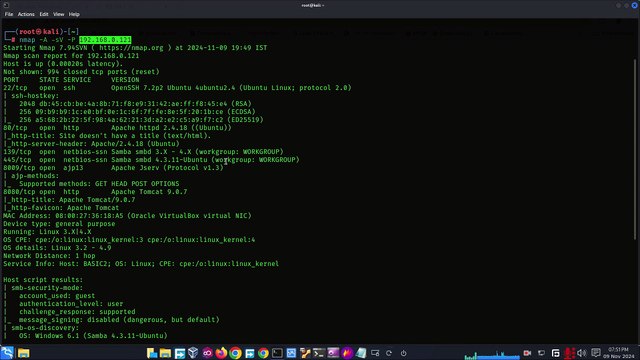Click the "Nmap scan report for 192.168.0.121" line
640x360 pixels.
[71, 56]
